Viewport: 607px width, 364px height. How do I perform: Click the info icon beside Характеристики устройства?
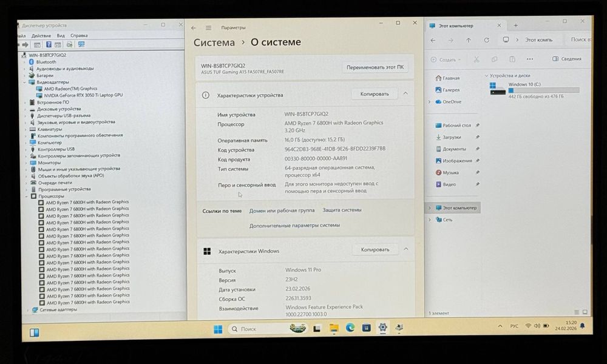point(206,95)
